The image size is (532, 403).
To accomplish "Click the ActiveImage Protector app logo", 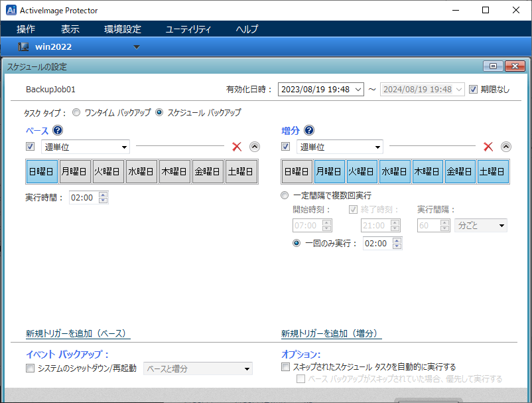I will (x=11, y=10).
